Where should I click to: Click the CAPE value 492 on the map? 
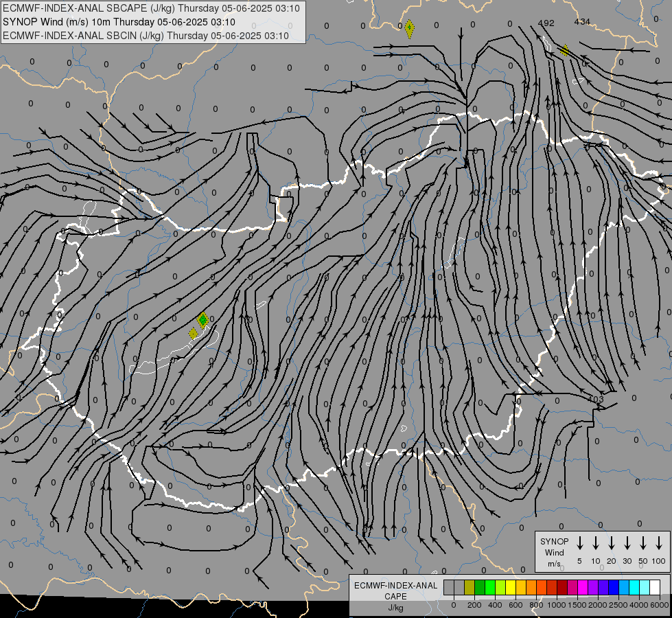coord(546,23)
